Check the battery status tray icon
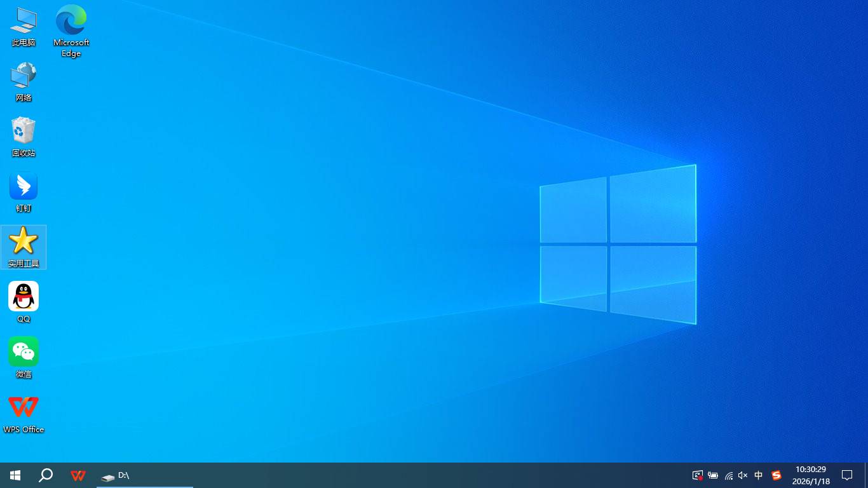The image size is (868, 488). click(713, 475)
